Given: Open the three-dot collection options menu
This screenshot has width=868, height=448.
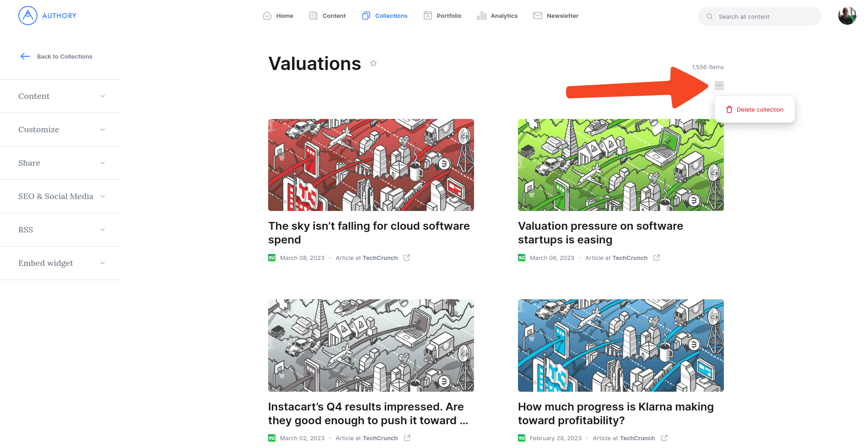Looking at the screenshot, I should click(x=719, y=86).
